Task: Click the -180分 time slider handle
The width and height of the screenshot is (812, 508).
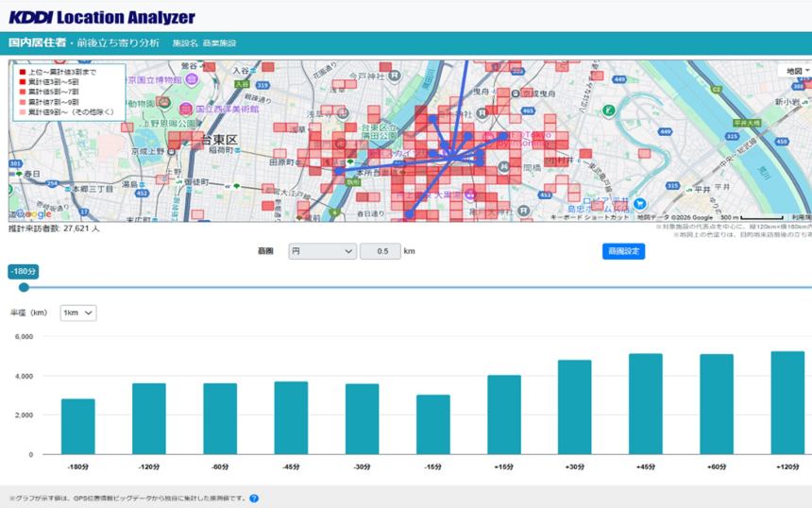Action: 24,287
